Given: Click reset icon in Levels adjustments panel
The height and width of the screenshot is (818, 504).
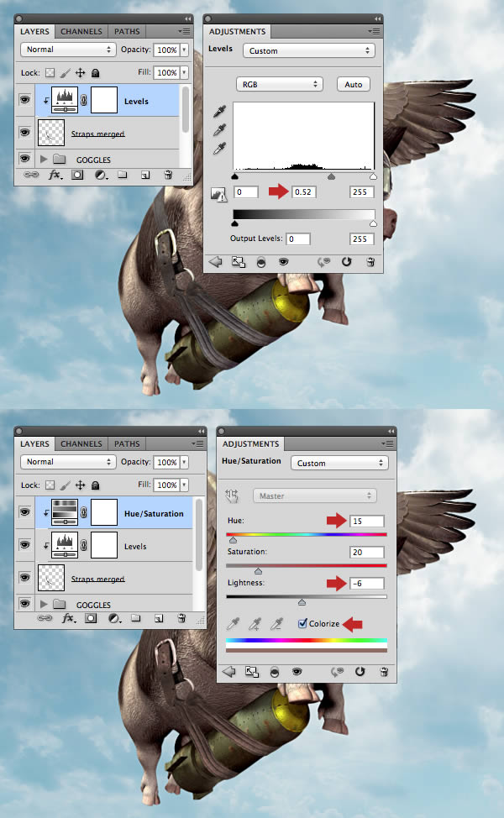Looking at the screenshot, I should (x=346, y=261).
